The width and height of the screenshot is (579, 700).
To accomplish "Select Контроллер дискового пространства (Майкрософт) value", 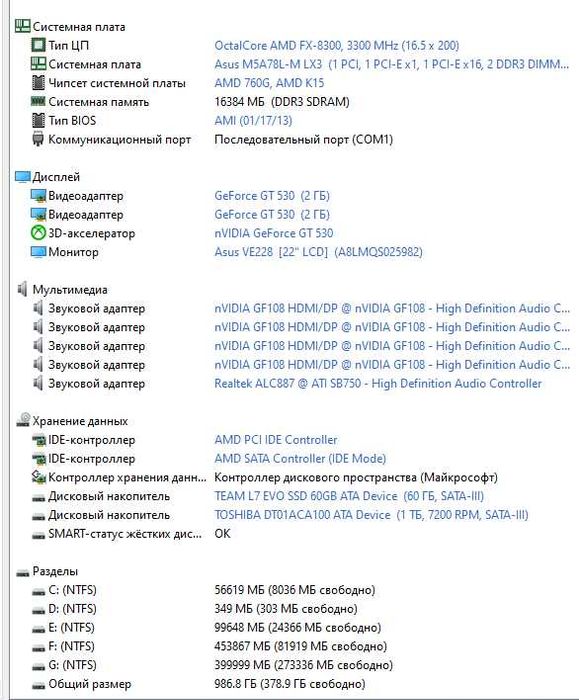I will click(356, 477).
